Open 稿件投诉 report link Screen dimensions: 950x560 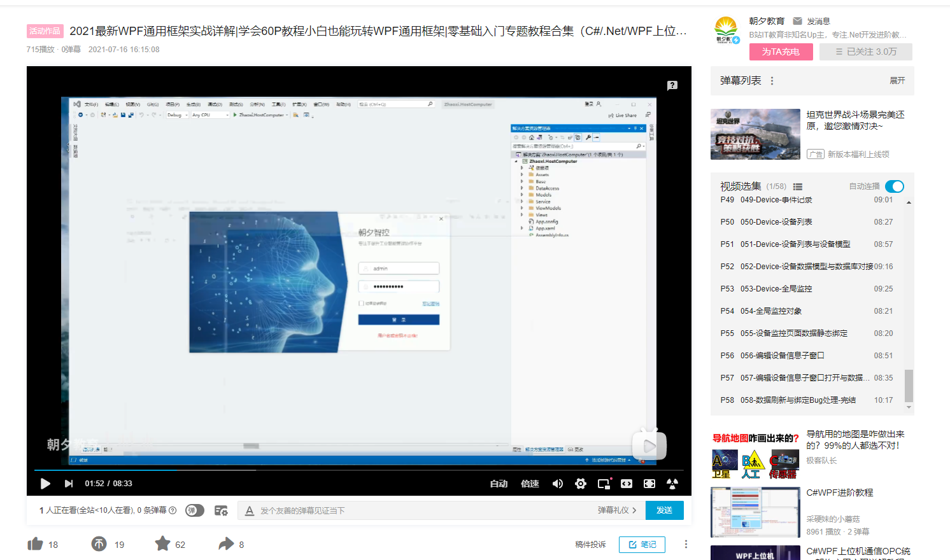590,545
